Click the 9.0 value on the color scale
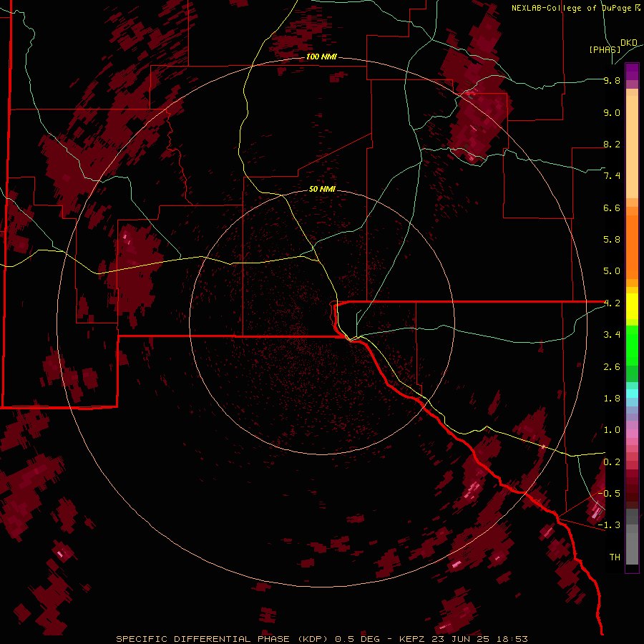This screenshot has height=644, width=644. tap(612, 112)
